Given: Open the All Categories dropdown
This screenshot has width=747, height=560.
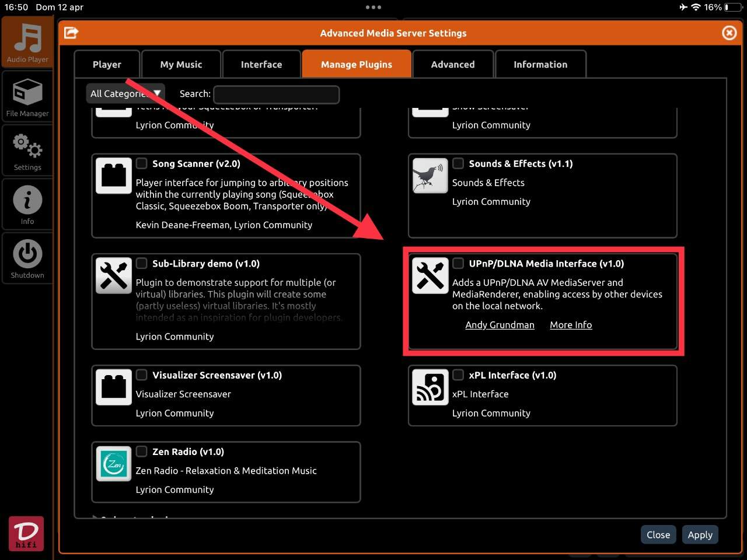Looking at the screenshot, I should click(x=125, y=93).
